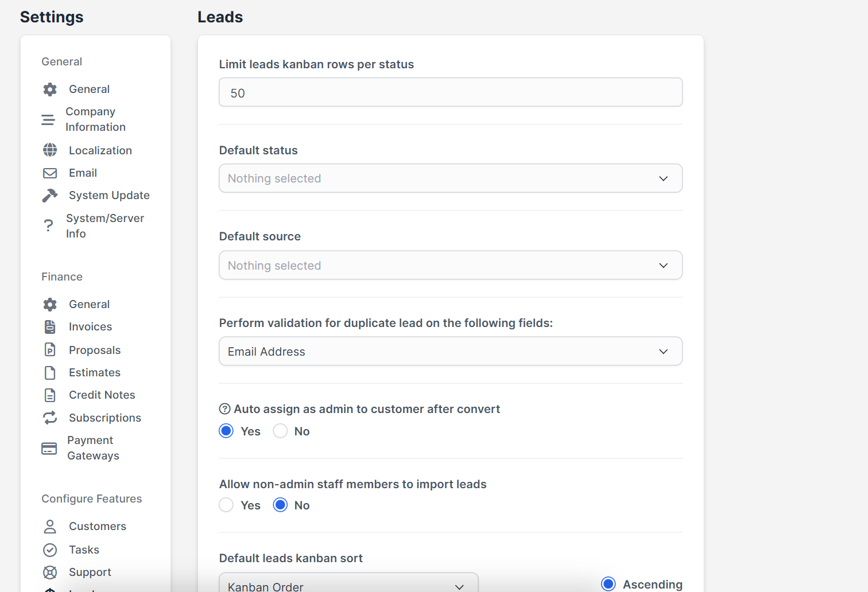Click the Company Information lines icon

point(48,119)
